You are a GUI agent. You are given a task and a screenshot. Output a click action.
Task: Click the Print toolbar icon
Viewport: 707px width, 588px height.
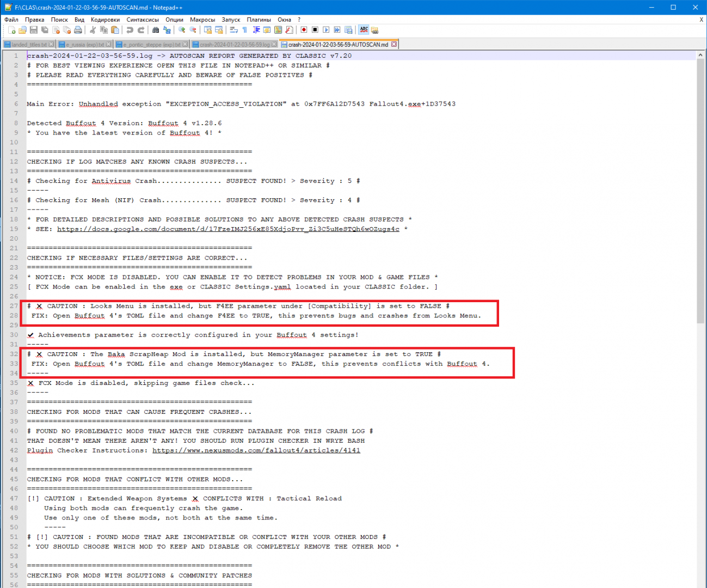coord(78,30)
